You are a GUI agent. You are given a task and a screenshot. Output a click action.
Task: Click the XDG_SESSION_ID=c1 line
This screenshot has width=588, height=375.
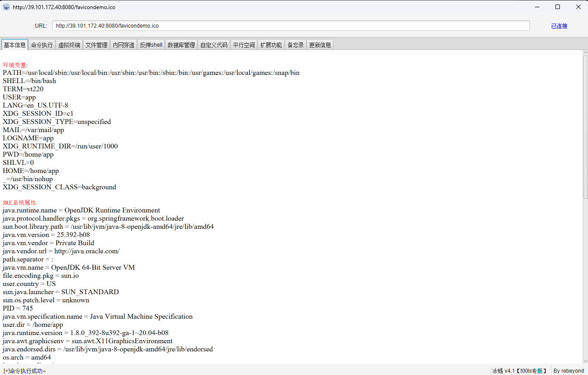pyautogui.click(x=38, y=113)
